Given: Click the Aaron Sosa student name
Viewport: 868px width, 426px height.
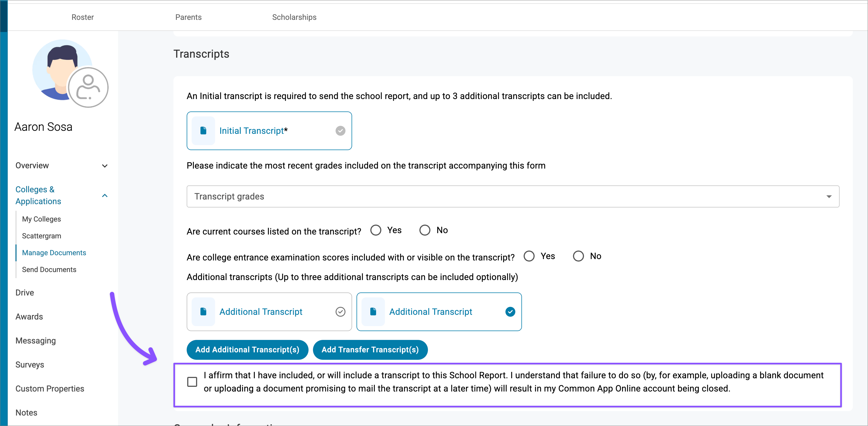Looking at the screenshot, I should click(x=43, y=126).
